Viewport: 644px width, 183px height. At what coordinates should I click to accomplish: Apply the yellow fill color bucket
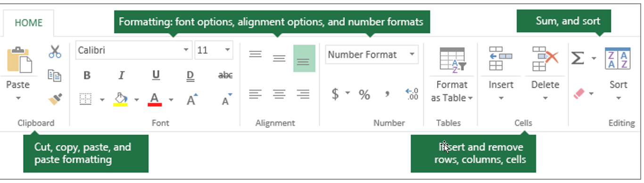(x=121, y=99)
